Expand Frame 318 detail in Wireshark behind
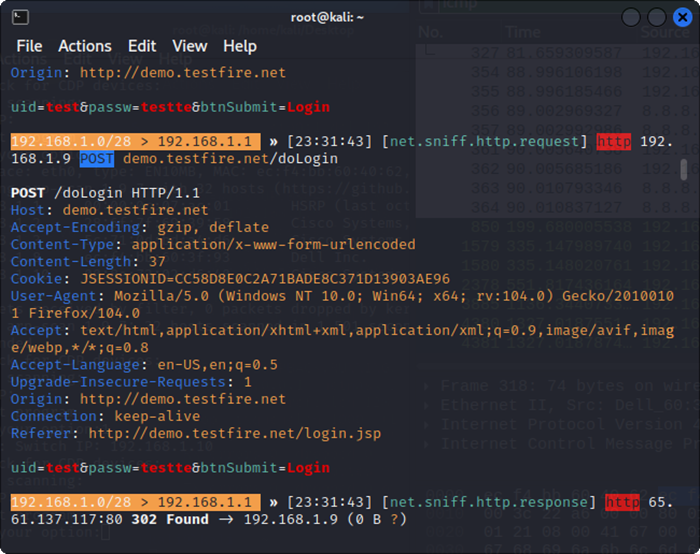This screenshot has height=554, width=700. [x=427, y=386]
